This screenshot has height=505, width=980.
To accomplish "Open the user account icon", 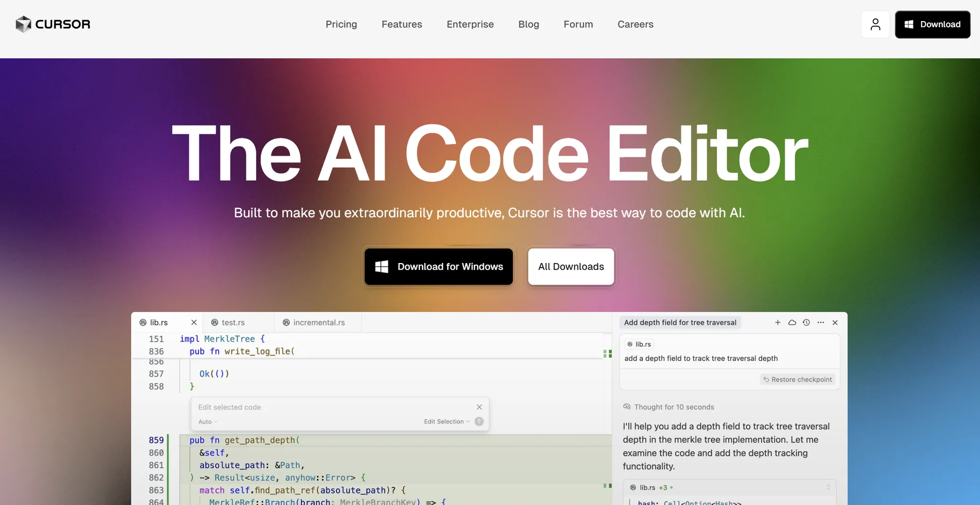I will (875, 24).
